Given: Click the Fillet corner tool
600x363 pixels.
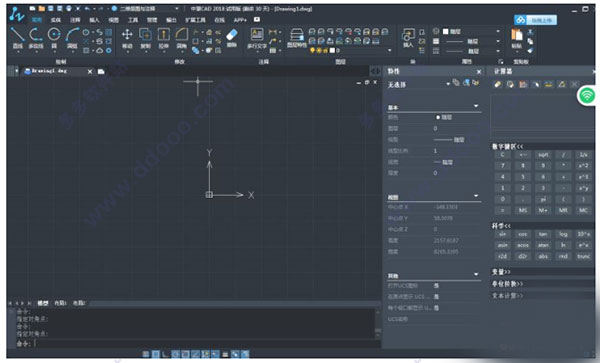Looking at the screenshot, I should click(182, 38).
